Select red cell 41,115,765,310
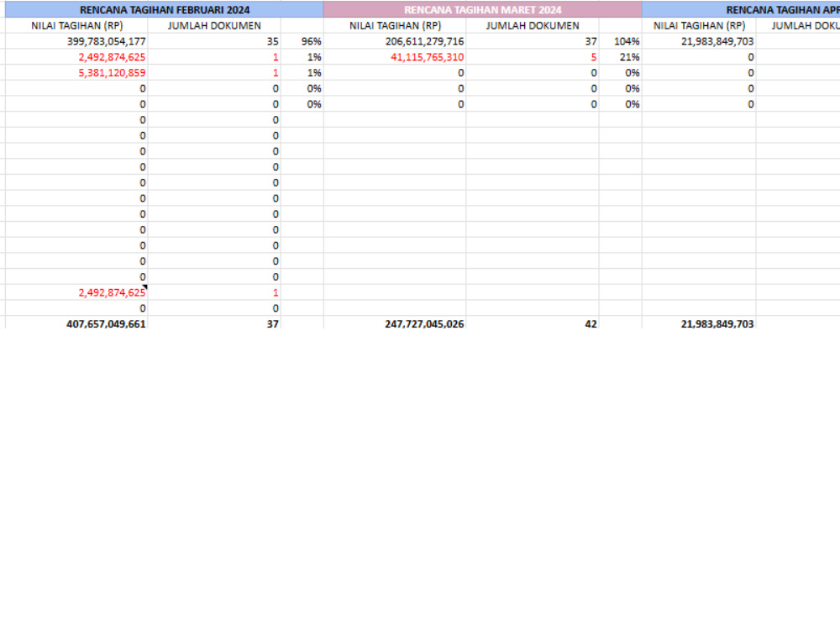 [395, 57]
